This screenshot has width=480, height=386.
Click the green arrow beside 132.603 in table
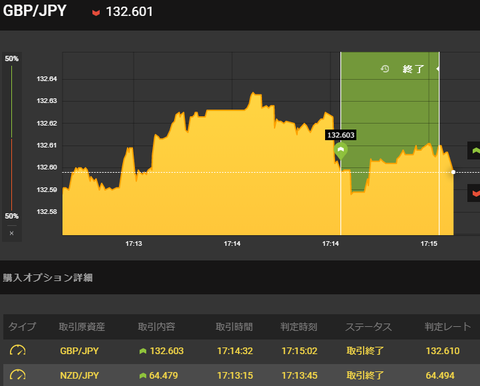pyautogui.click(x=143, y=351)
